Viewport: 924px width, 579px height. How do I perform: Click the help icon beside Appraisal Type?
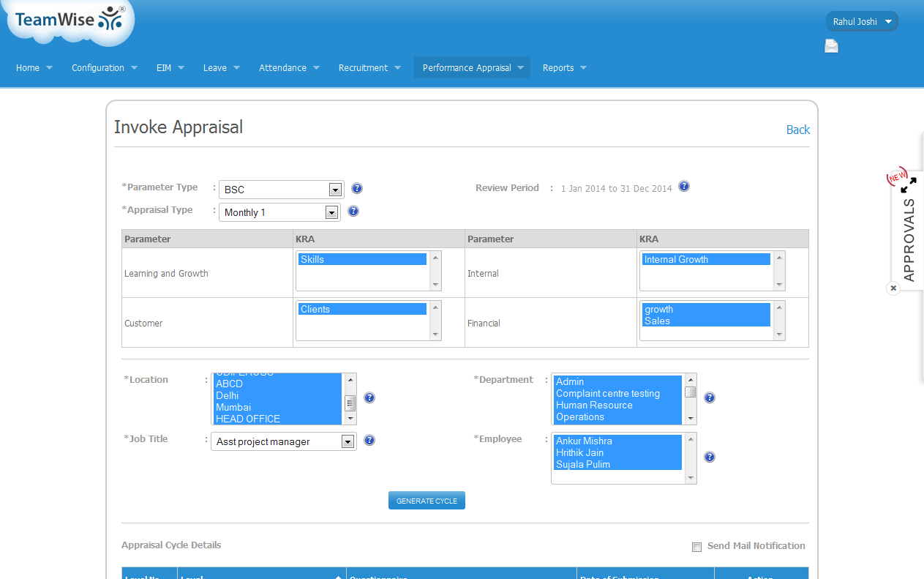click(x=353, y=212)
